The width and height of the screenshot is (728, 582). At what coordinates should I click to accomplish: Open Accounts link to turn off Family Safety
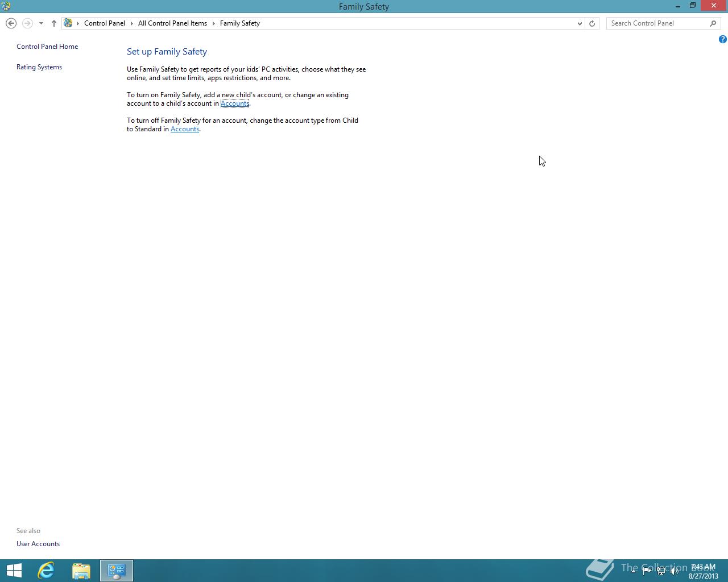click(x=185, y=129)
